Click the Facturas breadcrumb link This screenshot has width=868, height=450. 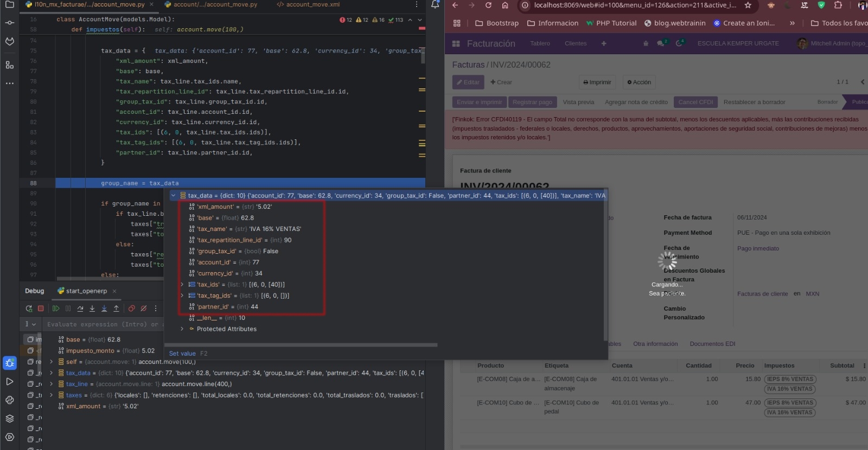point(468,65)
